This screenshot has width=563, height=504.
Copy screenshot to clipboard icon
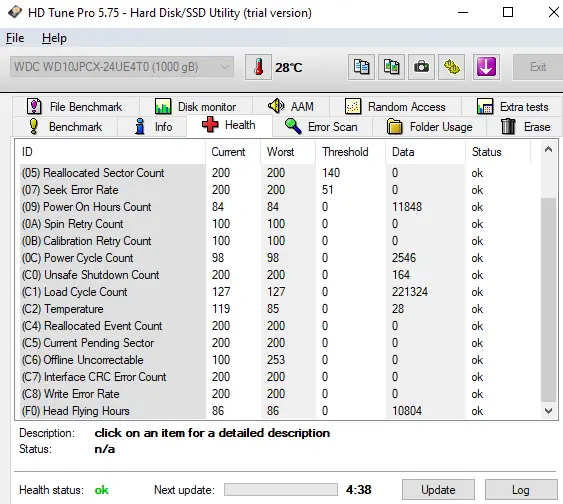(391, 67)
